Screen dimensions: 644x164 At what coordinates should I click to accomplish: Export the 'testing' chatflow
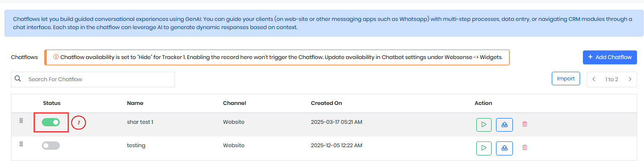point(504,148)
